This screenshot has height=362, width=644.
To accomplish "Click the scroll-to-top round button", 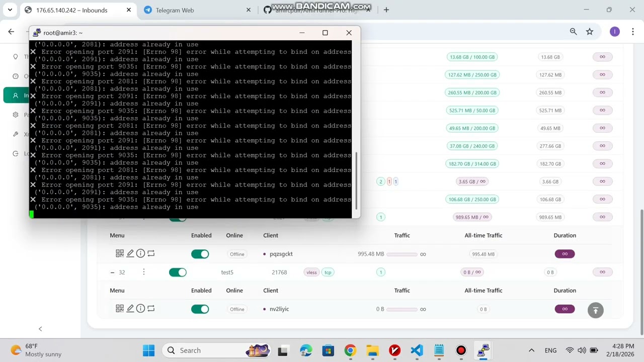I will coord(596,310).
